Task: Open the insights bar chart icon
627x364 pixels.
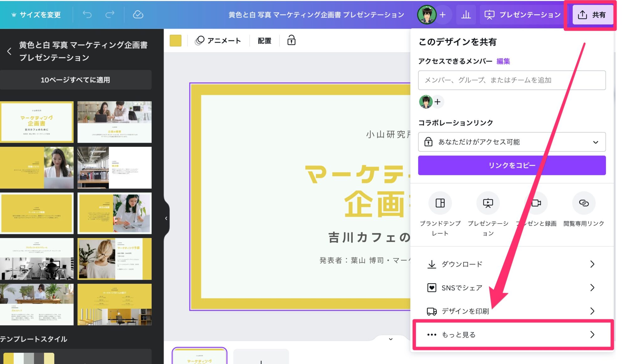Action: click(x=466, y=14)
